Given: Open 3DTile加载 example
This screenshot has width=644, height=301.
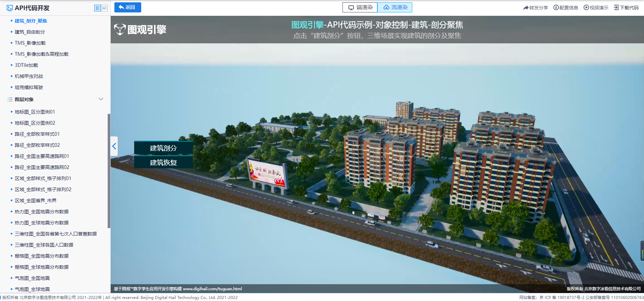Looking at the screenshot, I should click(x=26, y=65).
